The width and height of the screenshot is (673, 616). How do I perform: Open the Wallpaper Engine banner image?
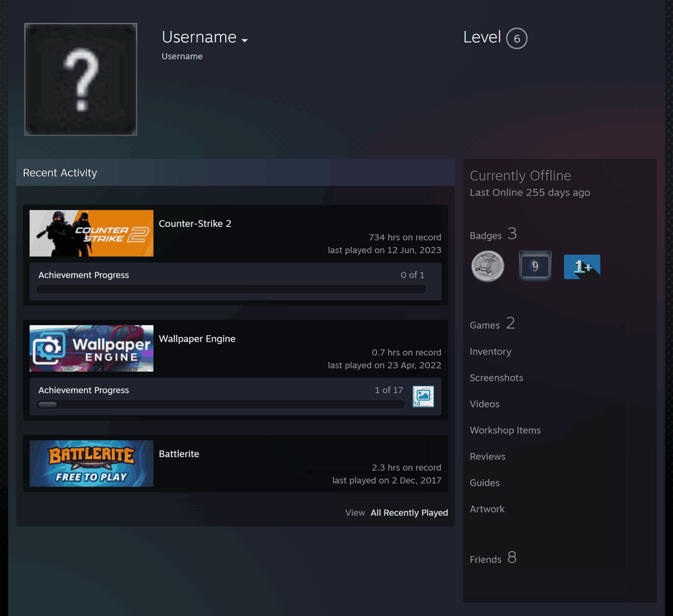[91, 348]
